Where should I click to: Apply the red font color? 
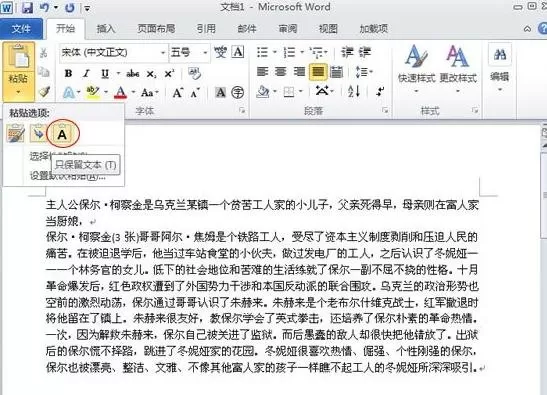tap(121, 92)
